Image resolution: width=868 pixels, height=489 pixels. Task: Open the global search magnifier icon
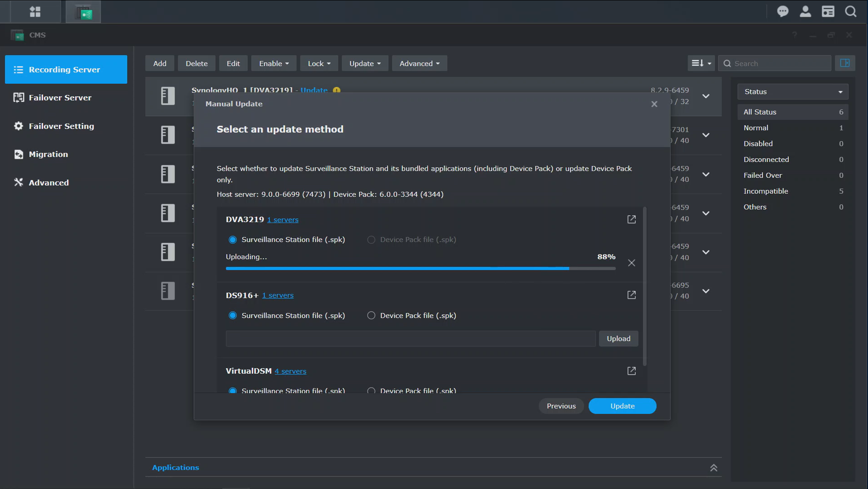click(x=850, y=12)
